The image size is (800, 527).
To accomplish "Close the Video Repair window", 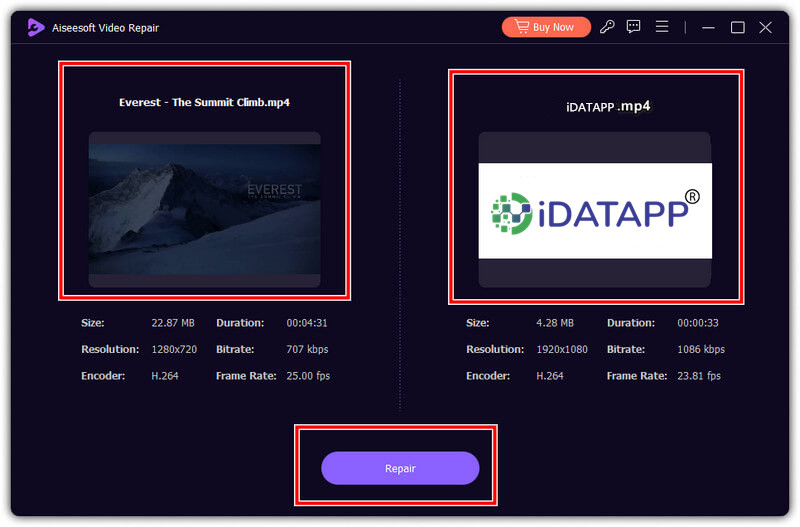I will click(766, 27).
